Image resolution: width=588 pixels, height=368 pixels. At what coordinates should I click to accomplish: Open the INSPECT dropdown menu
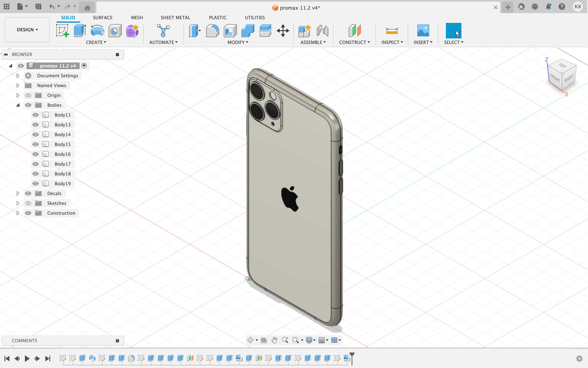pyautogui.click(x=392, y=42)
